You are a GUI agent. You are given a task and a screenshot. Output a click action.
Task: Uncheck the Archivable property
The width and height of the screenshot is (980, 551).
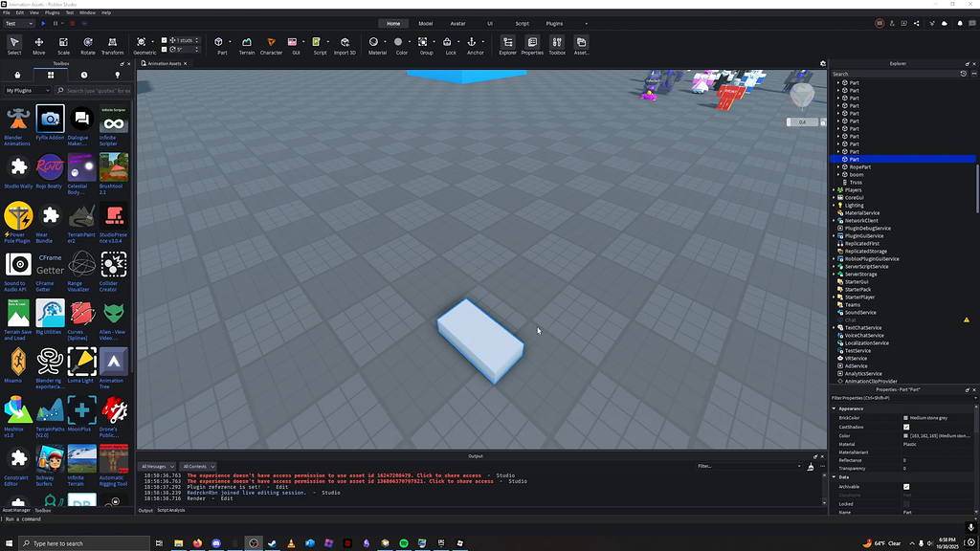pos(906,487)
